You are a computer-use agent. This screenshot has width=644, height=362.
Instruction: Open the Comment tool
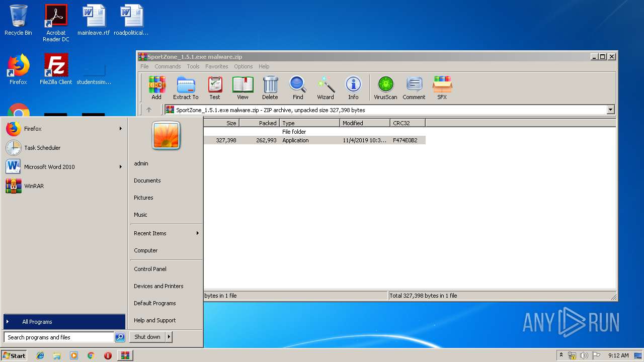point(414,88)
